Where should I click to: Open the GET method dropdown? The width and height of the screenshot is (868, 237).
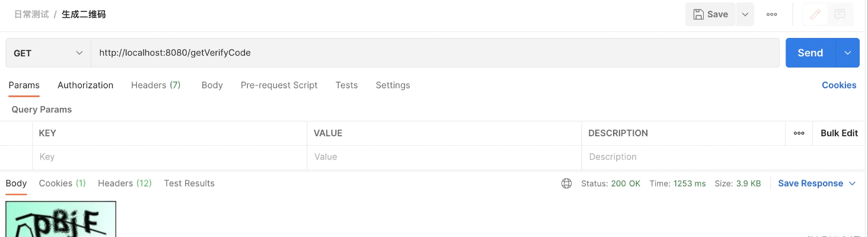[48, 53]
